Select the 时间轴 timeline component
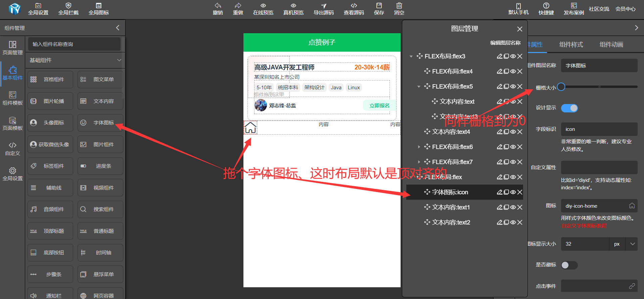The image size is (644, 299). [x=100, y=253]
